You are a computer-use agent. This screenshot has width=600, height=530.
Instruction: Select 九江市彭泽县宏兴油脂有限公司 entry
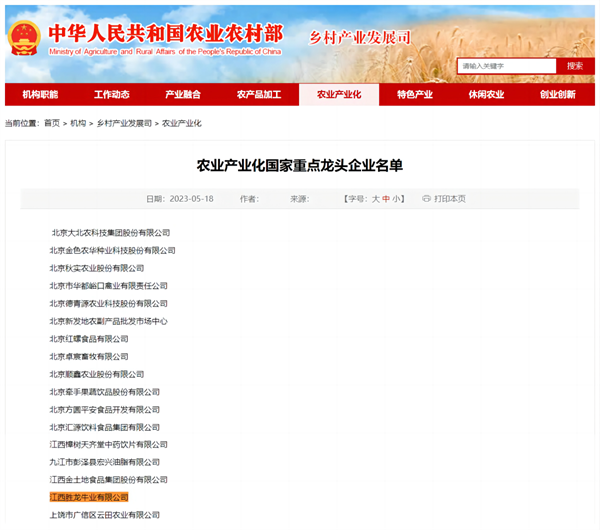104,462
